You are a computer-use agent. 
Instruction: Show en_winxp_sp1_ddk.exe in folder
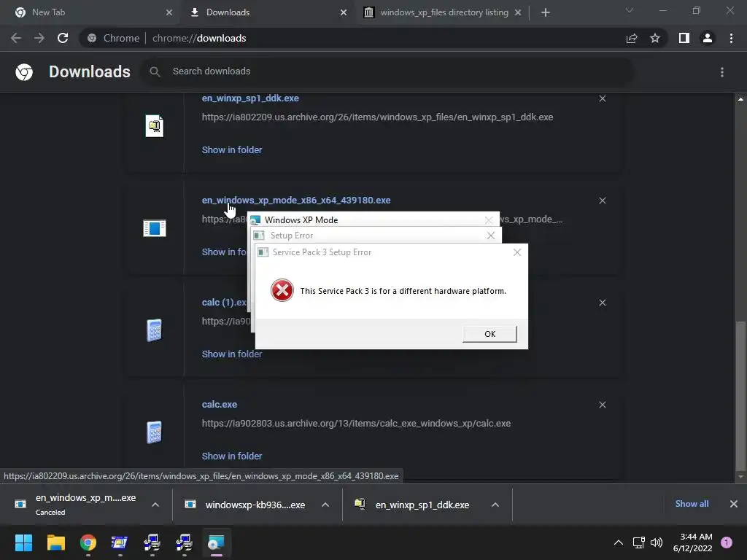[231, 149]
